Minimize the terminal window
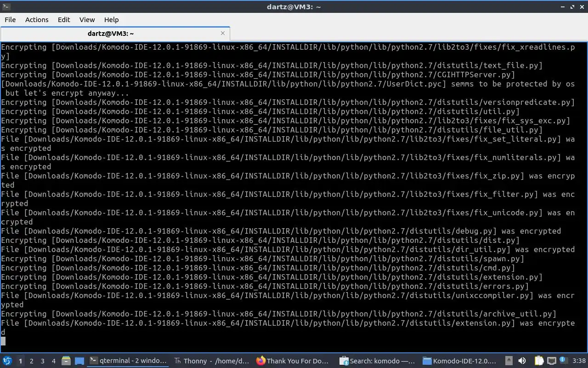This screenshot has width=588, height=368. click(563, 6)
